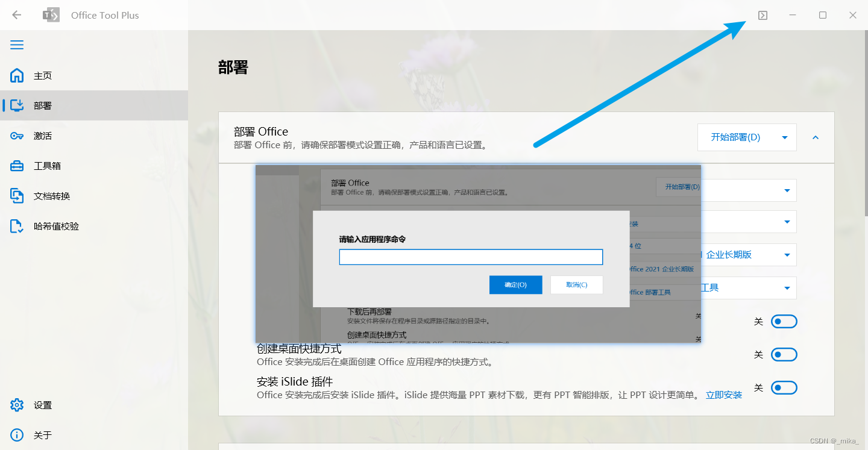Click 取消(C) in the dialog image
Image resolution: width=868 pixels, height=450 pixels.
point(577,285)
